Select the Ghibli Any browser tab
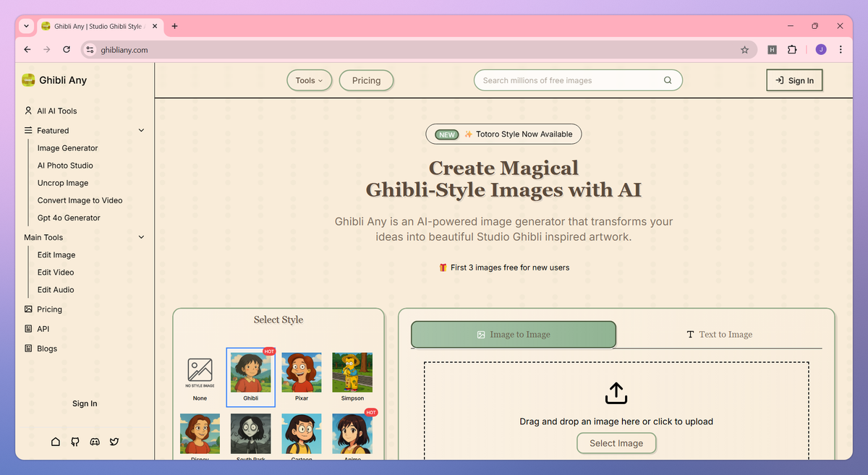Image resolution: width=868 pixels, height=475 pixels. pos(100,26)
